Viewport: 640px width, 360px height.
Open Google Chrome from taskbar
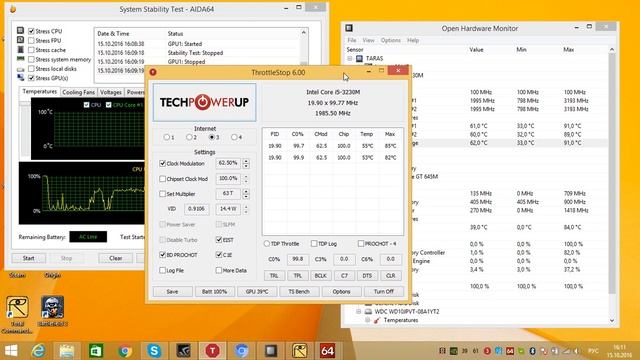125,351
